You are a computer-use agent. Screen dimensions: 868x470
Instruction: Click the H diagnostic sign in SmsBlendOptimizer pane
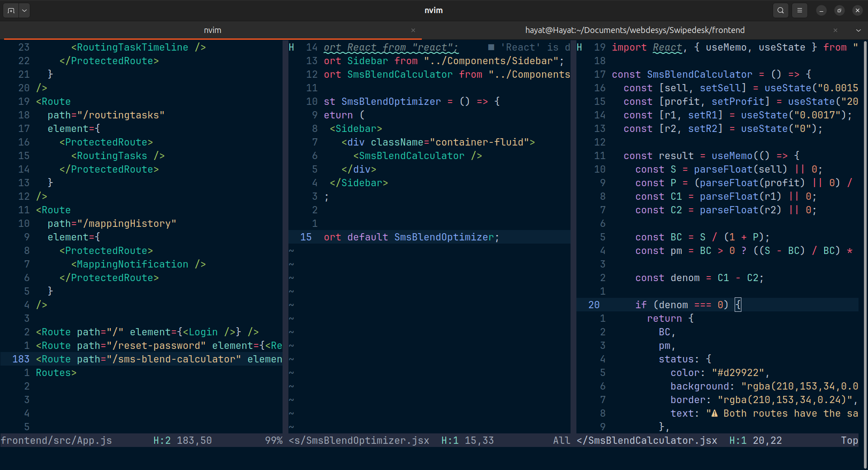click(x=292, y=47)
